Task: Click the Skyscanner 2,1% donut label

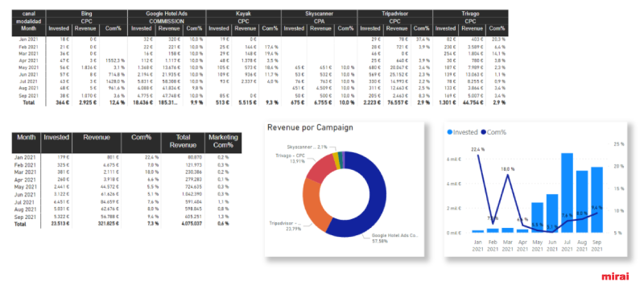Action: [x=307, y=147]
